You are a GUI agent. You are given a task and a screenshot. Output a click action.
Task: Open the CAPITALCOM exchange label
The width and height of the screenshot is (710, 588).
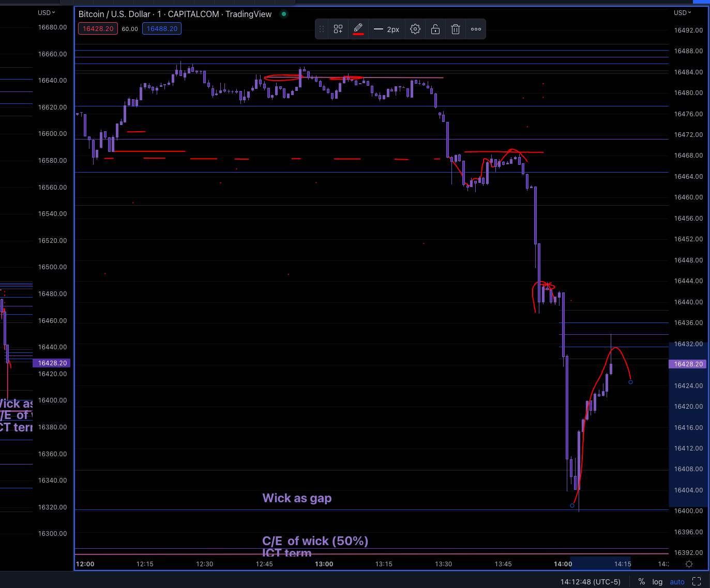click(193, 14)
